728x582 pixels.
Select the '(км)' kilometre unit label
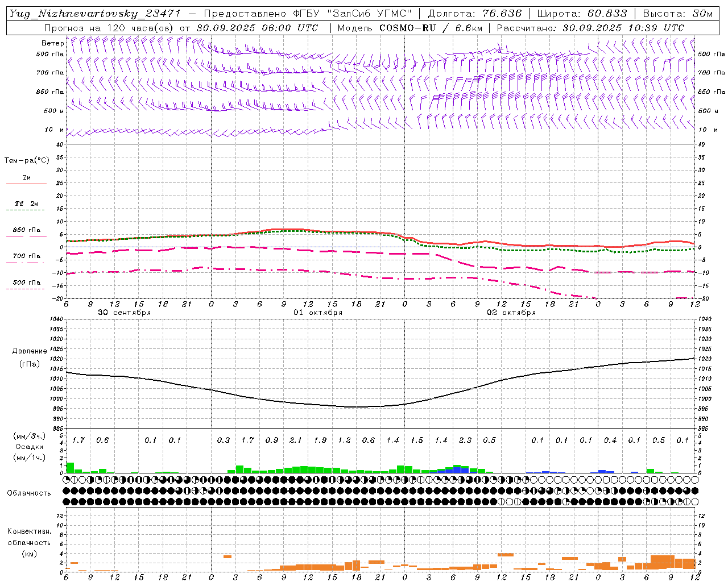(x=30, y=553)
